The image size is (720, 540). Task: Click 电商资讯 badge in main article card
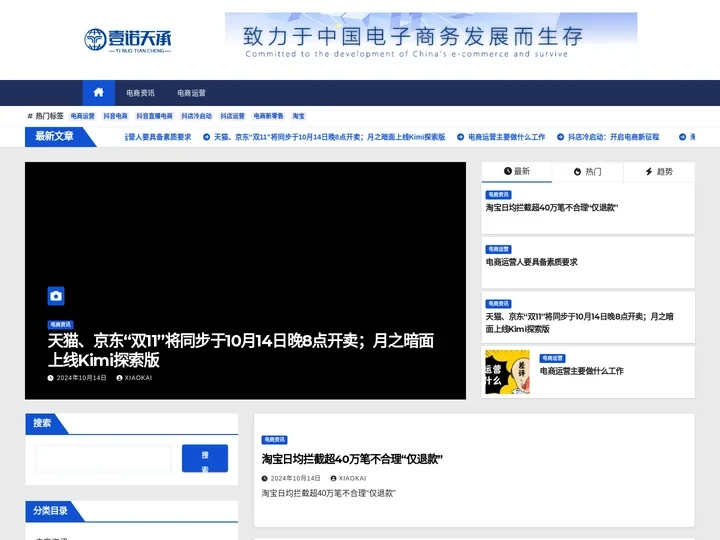(x=274, y=440)
